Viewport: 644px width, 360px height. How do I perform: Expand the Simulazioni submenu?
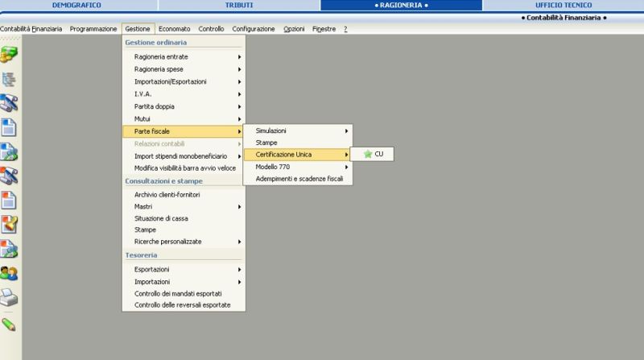pos(298,130)
